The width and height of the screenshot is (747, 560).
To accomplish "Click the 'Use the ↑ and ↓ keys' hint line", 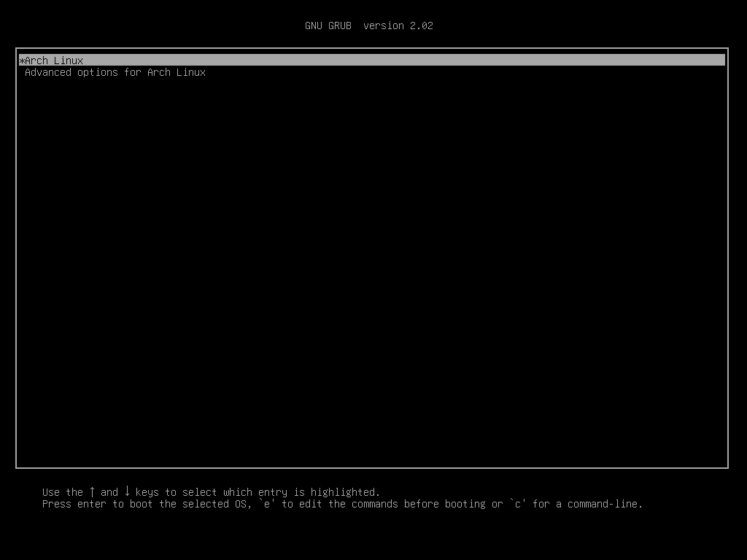I will point(211,492).
